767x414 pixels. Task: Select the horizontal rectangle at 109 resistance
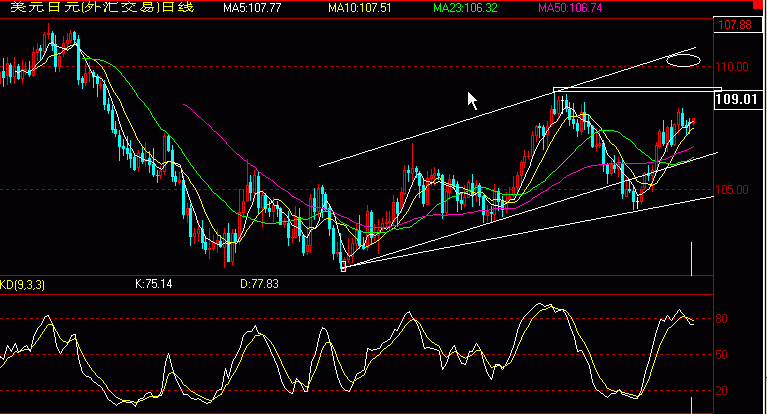(x=637, y=90)
